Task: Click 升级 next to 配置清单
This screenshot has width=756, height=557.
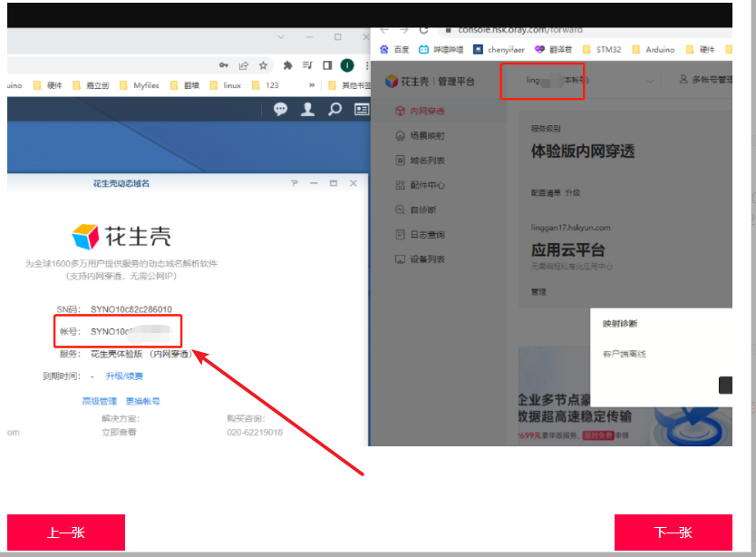Action: (x=573, y=192)
